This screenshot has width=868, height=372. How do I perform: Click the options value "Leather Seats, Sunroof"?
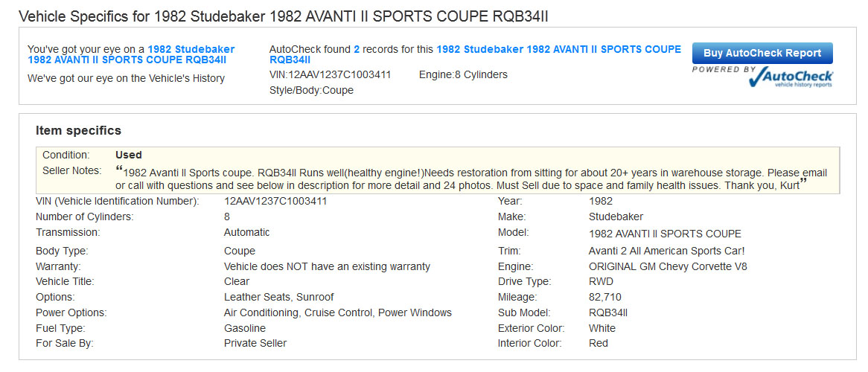coord(278,297)
